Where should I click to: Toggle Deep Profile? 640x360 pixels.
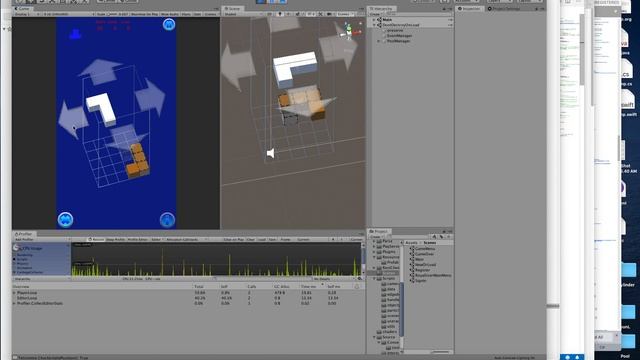coord(116,240)
